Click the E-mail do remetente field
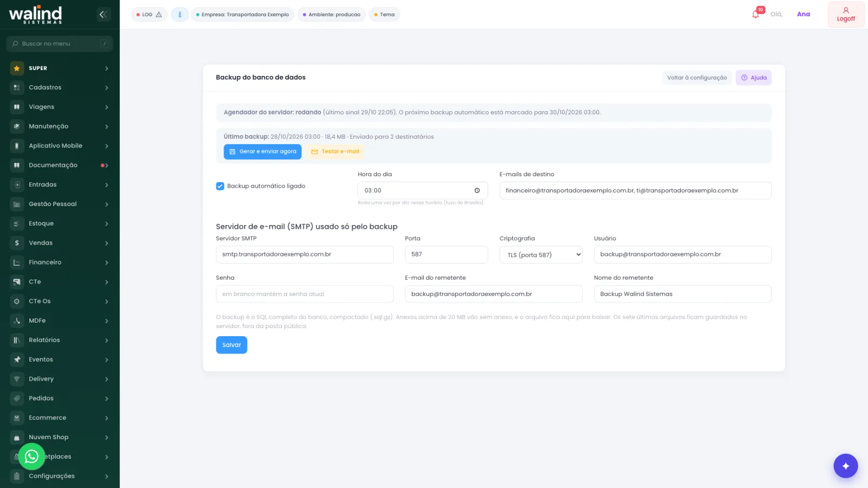This screenshot has width=868, height=488. pyautogui.click(x=494, y=294)
